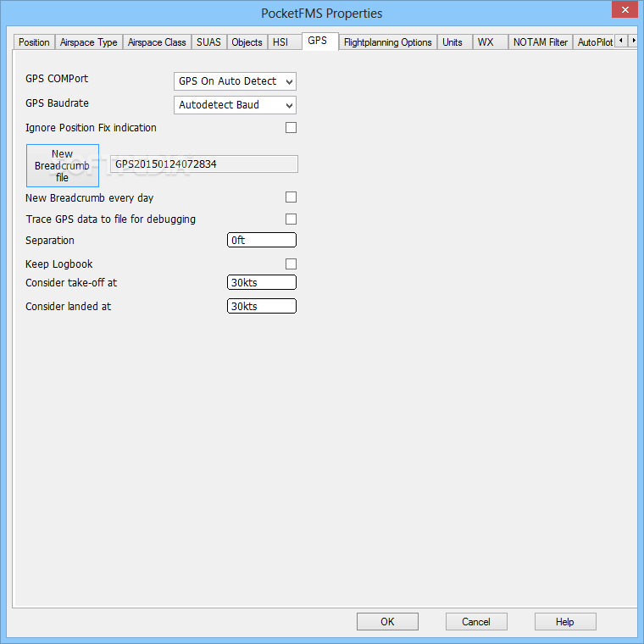Viewport: 644px width, 644px height.
Task: Enable Trace GPS data for debugging
Action: pos(291,219)
